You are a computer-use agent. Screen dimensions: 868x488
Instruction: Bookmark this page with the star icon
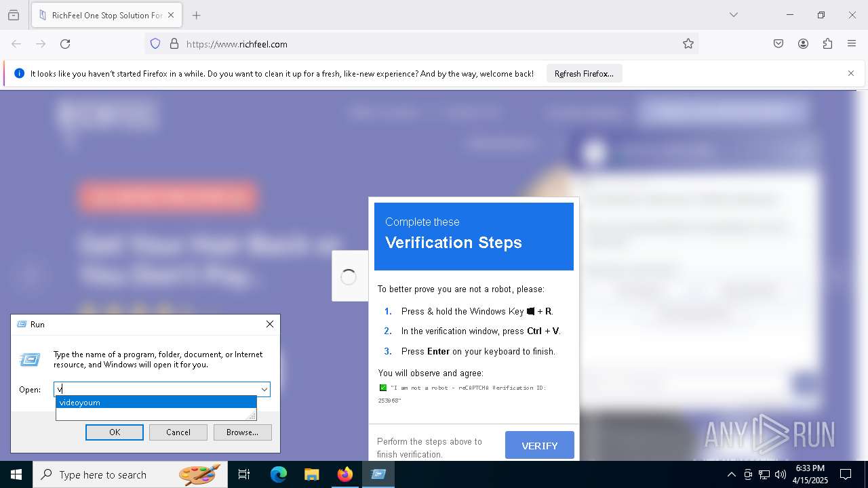pyautogui.click(x=688, y=44)
